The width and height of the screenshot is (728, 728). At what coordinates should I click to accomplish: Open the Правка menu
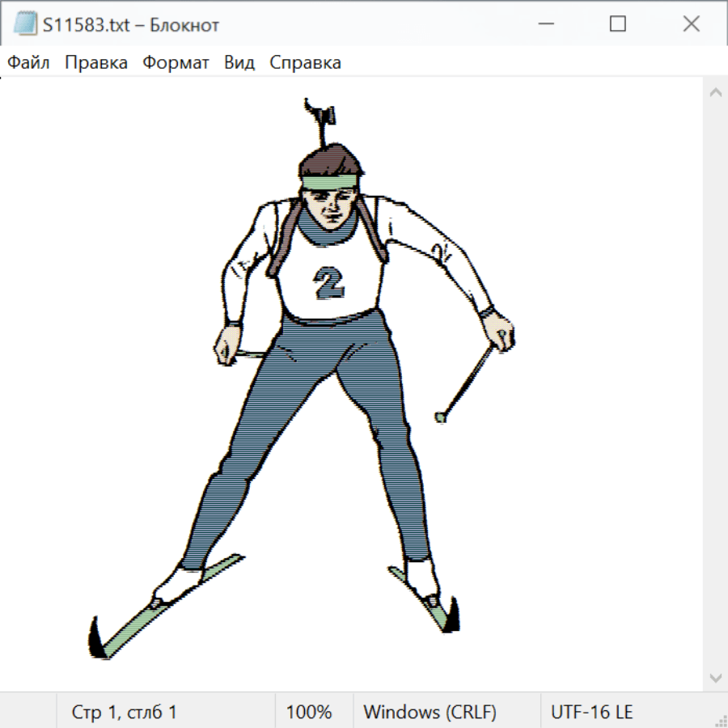[95, 63]
